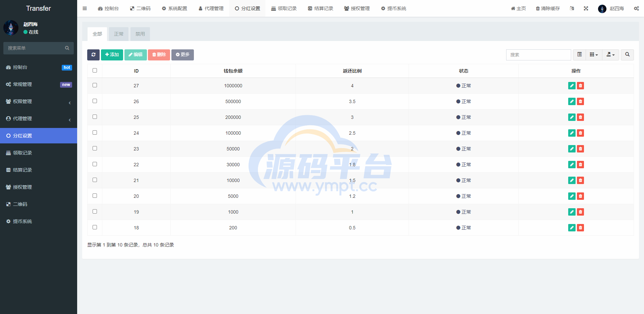Click the red delete icon for row ID 24
Screen dimensions: 644x314
click(x=580, y=133)
